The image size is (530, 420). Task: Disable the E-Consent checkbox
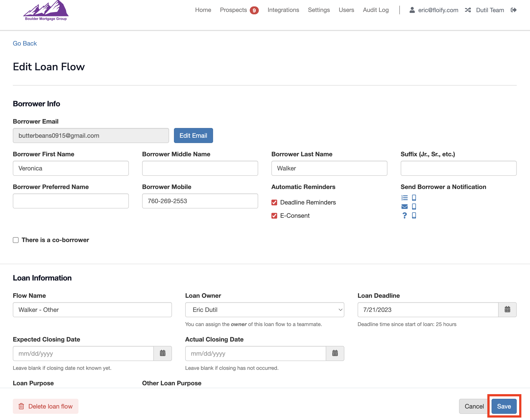tap(274, 216)
